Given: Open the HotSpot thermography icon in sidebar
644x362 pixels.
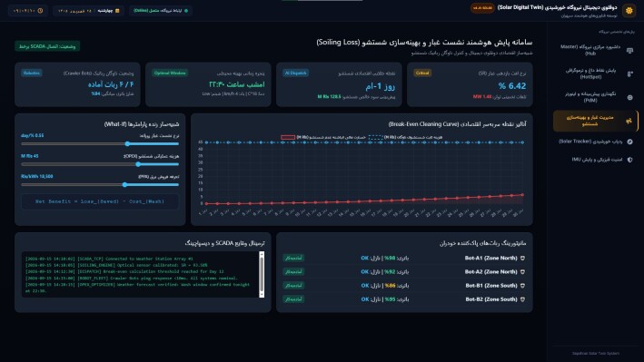Looking at the screenshot, I should [629, 73].
